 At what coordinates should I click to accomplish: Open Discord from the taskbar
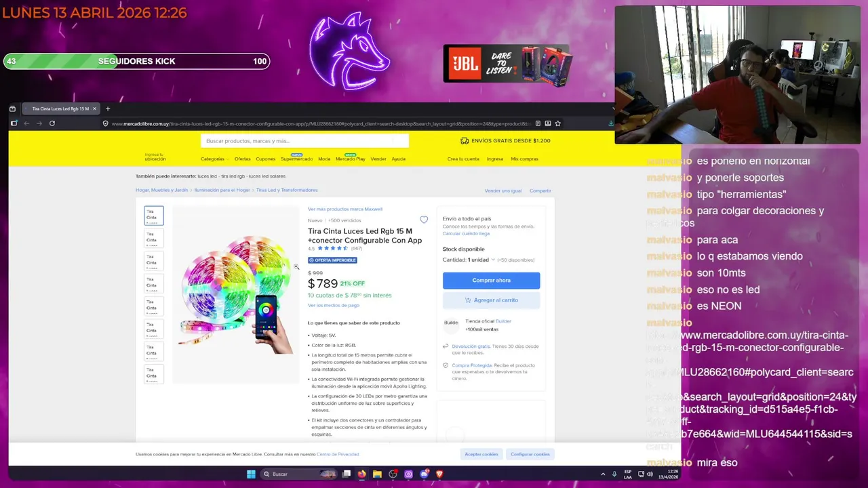(x=424, y=474)
